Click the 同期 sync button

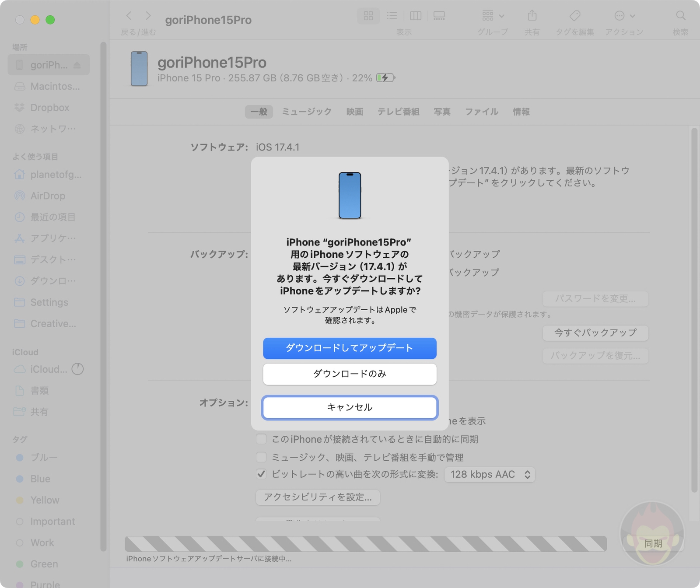click(653, 544)
